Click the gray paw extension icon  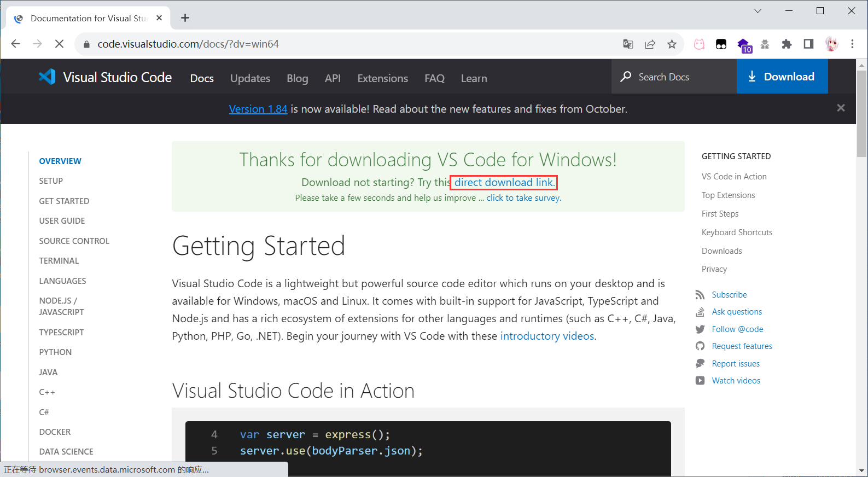765,44
